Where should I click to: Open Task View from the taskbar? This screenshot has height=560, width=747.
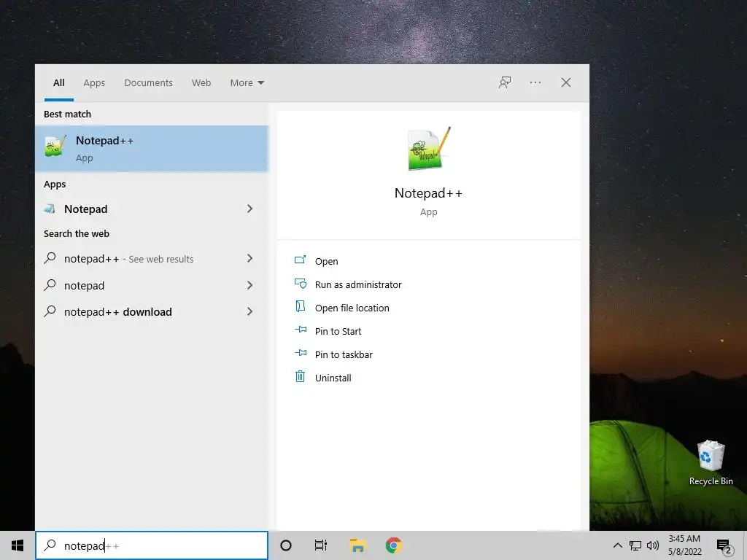coord(321,545)
